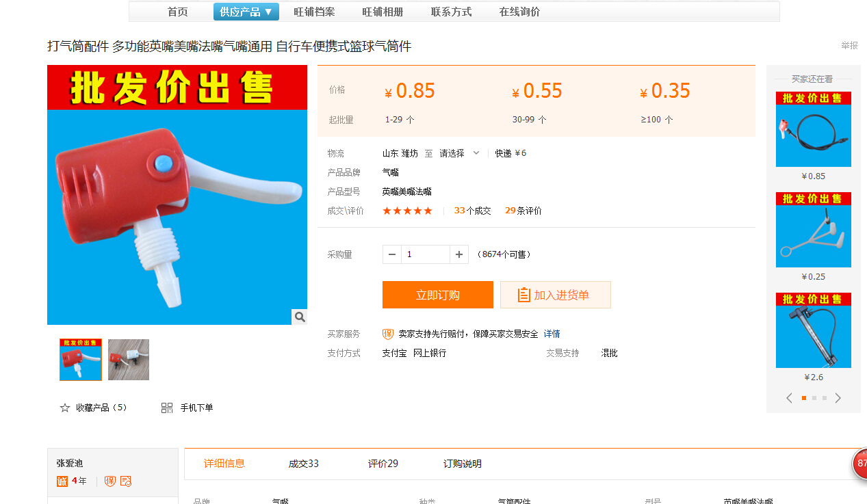Click the shield guarantee icon near buyer service
Viewport: 867px width, 504px height.
pos(388,334)
